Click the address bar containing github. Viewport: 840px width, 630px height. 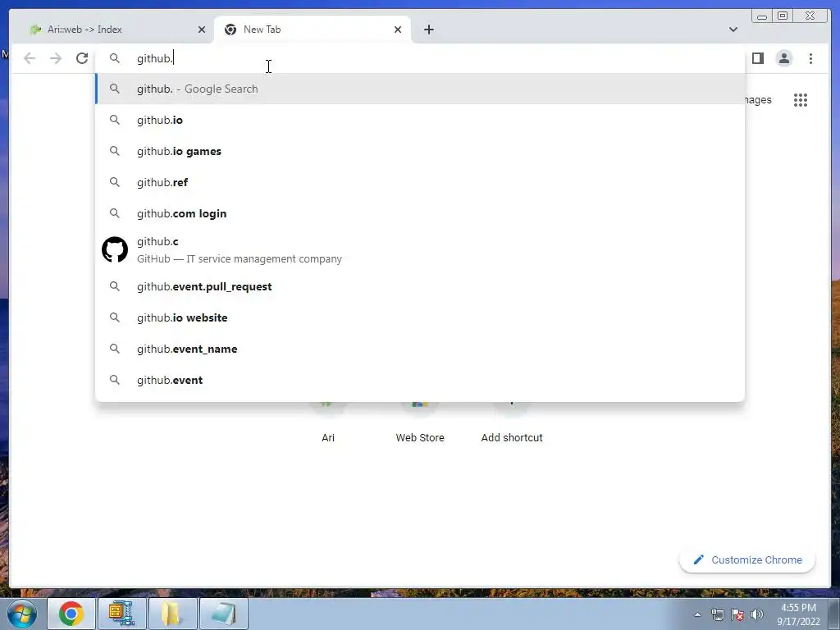click(x=420, y=58)
